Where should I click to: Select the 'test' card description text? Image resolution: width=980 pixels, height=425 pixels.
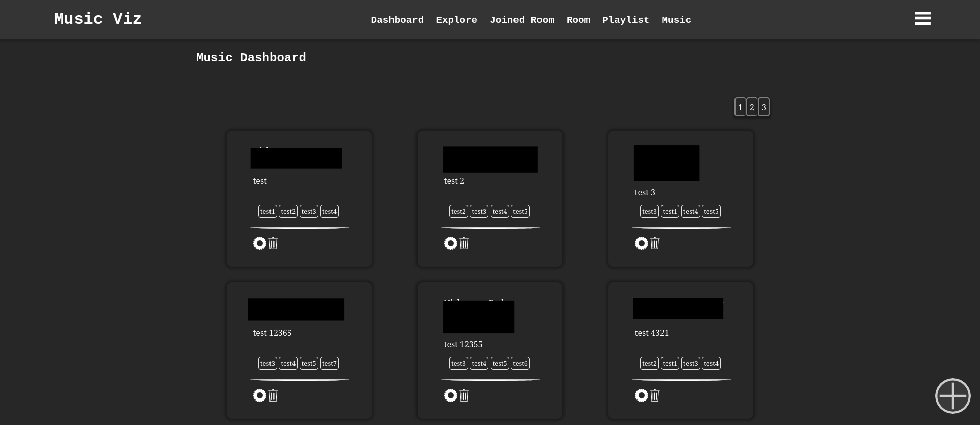260,181
